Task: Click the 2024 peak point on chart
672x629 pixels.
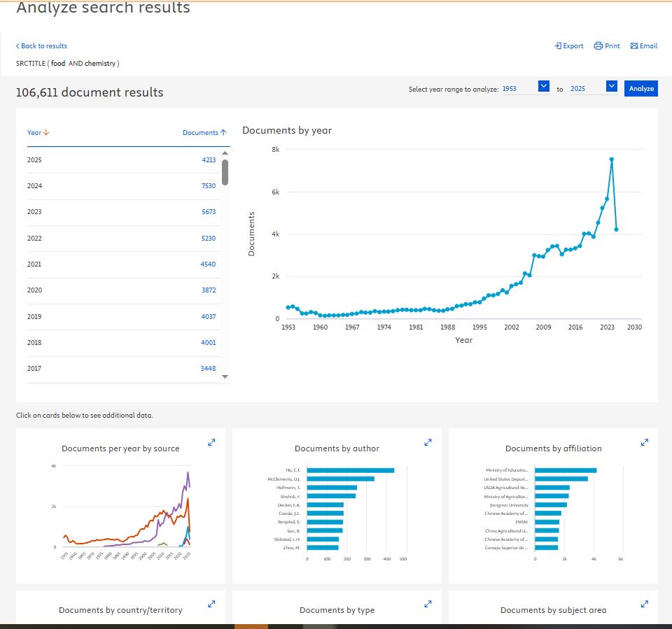Action: coord(612,160)
